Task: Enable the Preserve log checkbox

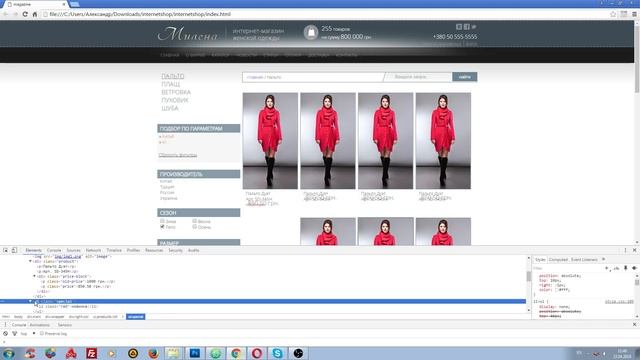Action: click(x=42, y=333)
